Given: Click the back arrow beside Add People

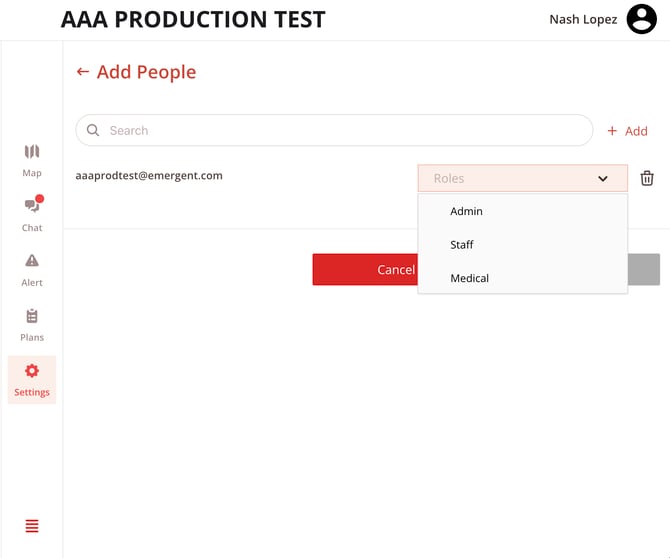Looking at the screenshot, I should (x=83, y=72).
